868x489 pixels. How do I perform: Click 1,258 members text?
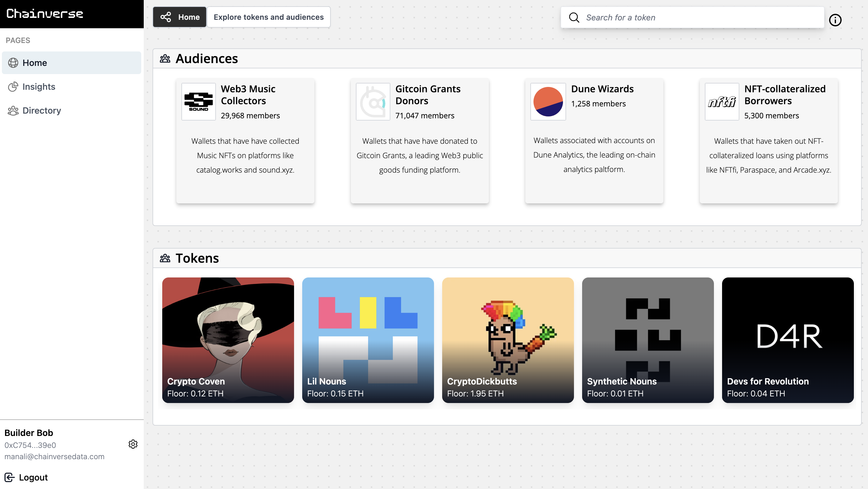[x=598, y=104]
